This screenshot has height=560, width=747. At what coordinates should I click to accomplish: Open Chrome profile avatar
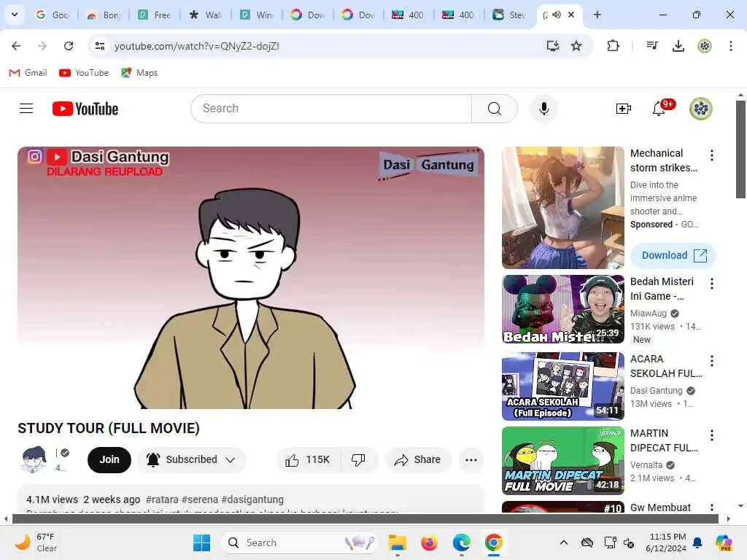(705, 46)
